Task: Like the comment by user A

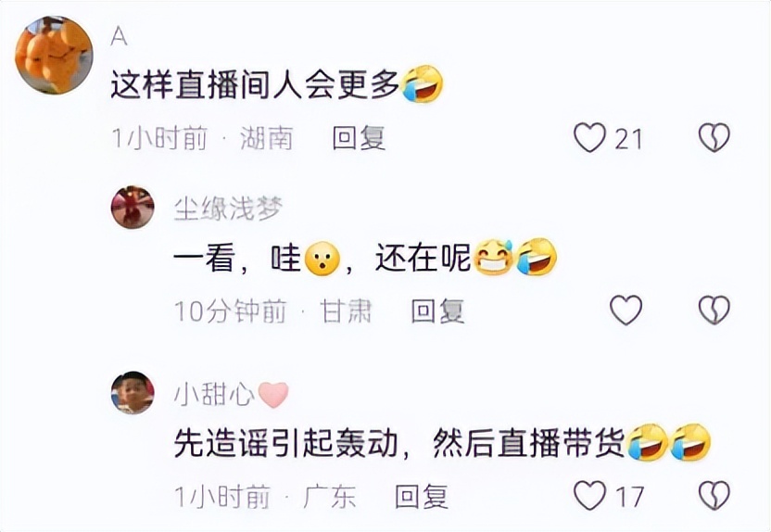Action: [x=590, y=138]
